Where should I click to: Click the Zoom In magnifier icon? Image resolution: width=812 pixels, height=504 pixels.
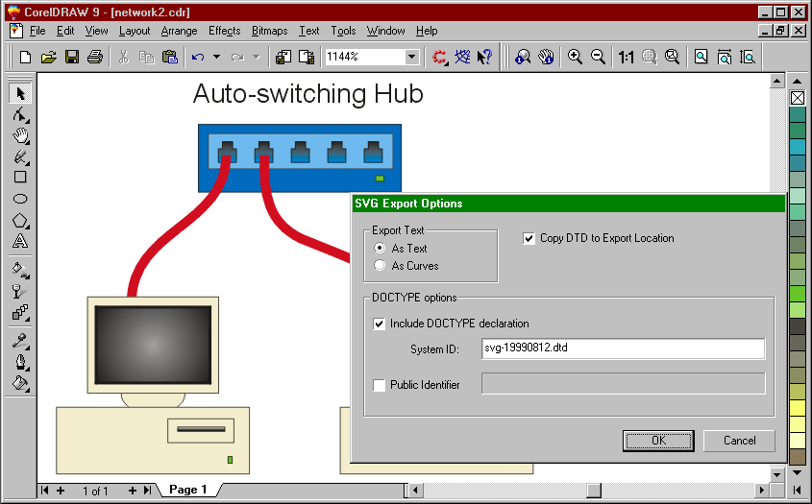(x=575, y=58)
